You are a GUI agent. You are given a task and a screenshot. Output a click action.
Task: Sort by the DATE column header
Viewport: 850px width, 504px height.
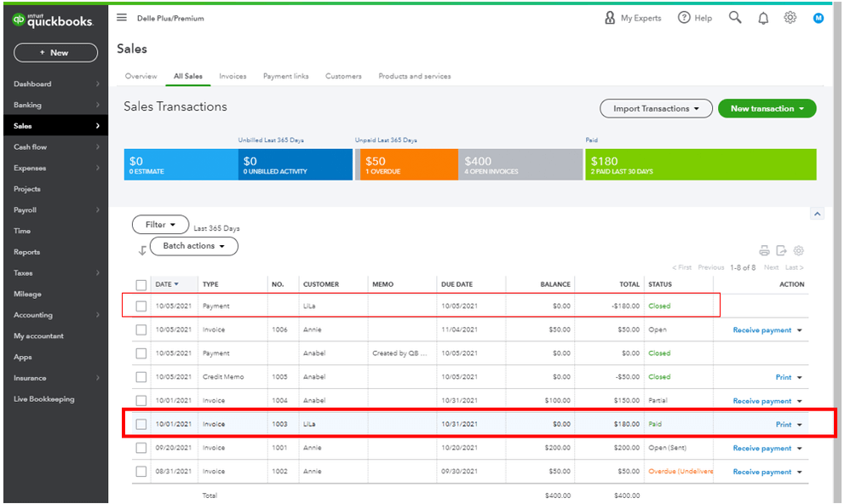(x=166, y=284)
